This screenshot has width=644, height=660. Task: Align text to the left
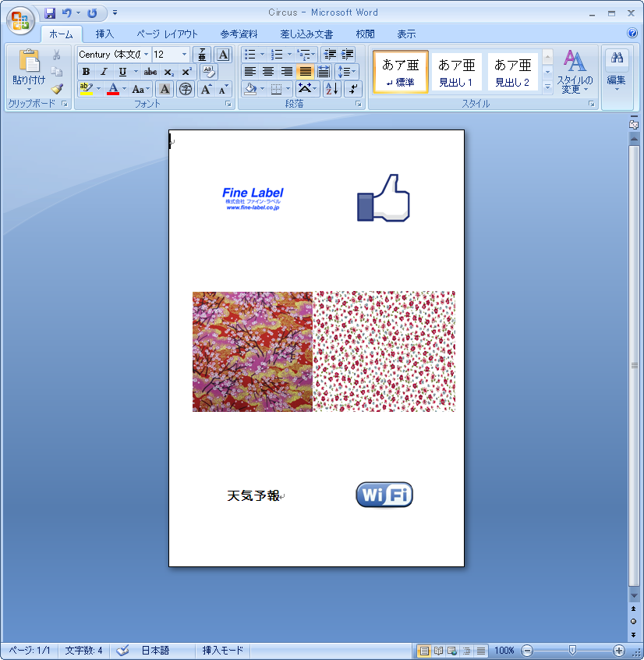pos(250,72)
